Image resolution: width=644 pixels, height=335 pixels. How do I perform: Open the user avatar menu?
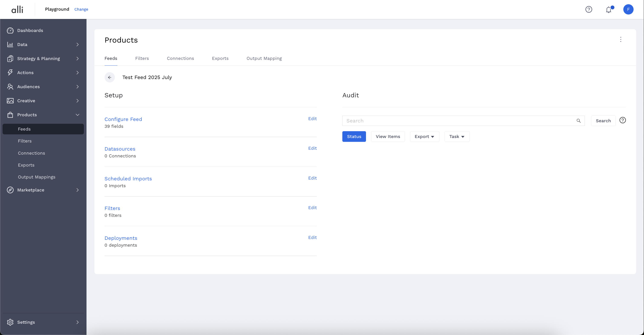(628, 10)
